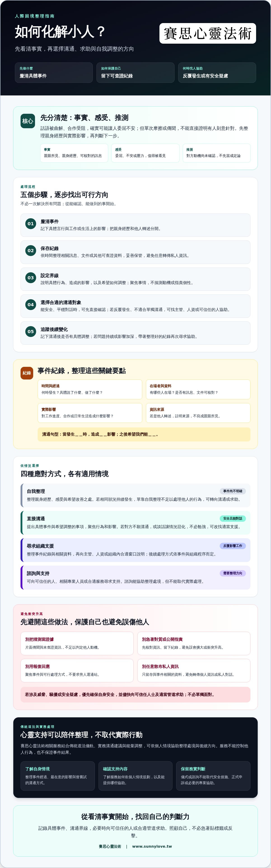Open the 先做什麼 釐清具體事件 card
The image size is (271, 868).
click(x=54, y=72)
